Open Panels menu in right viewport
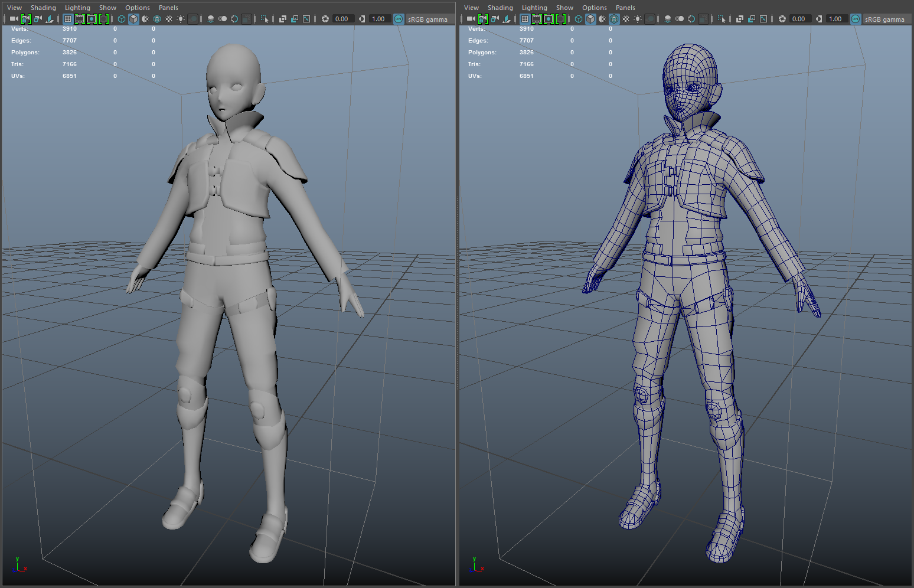 tap(625, 8)
